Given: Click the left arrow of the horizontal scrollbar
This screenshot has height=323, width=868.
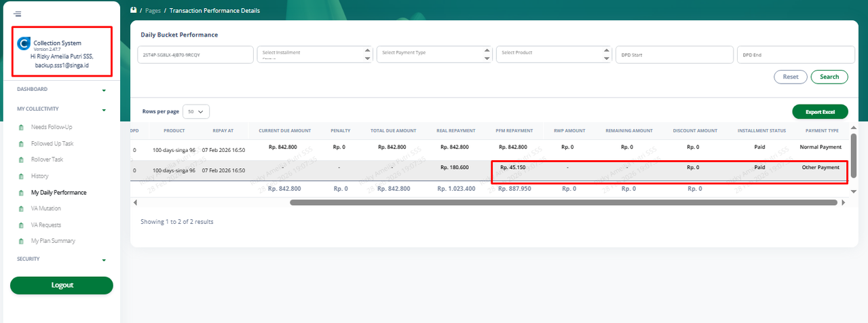Looking at the screenshot, I should [x=134, y=202].
